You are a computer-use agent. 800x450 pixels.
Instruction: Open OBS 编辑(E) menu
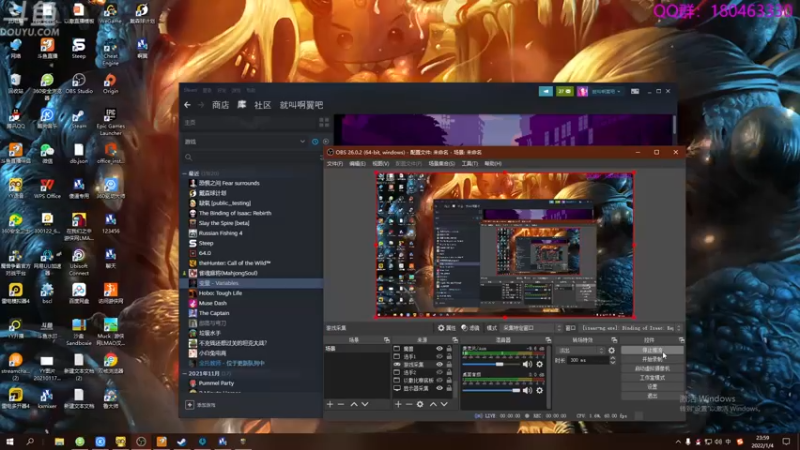357,164
